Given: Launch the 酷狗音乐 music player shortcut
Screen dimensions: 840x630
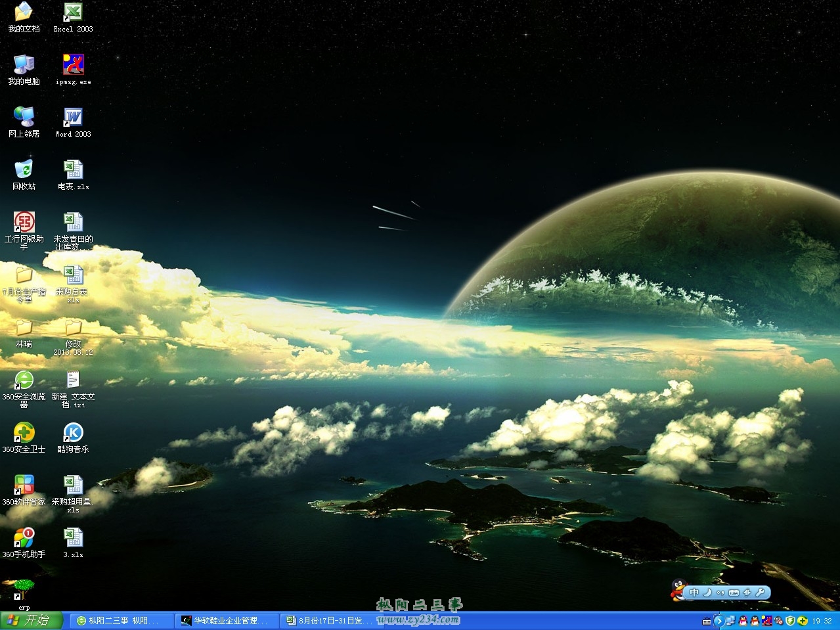Looking at the screenshot, I should click(x=73, y=438).
